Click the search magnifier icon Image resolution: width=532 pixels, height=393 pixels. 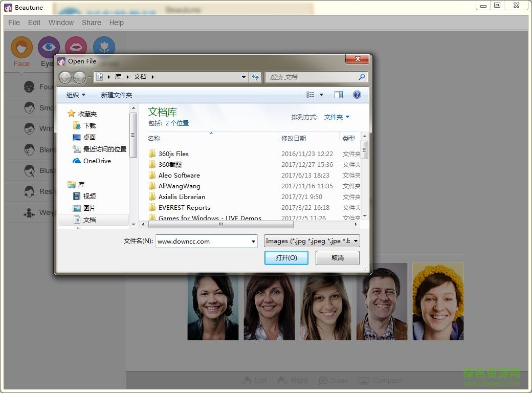coord(362,77)
